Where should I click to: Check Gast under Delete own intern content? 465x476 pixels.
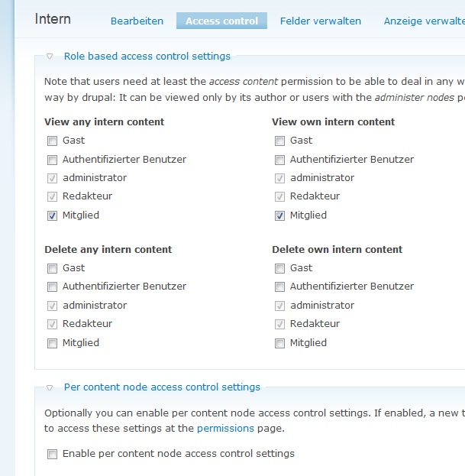pos(279,268)
